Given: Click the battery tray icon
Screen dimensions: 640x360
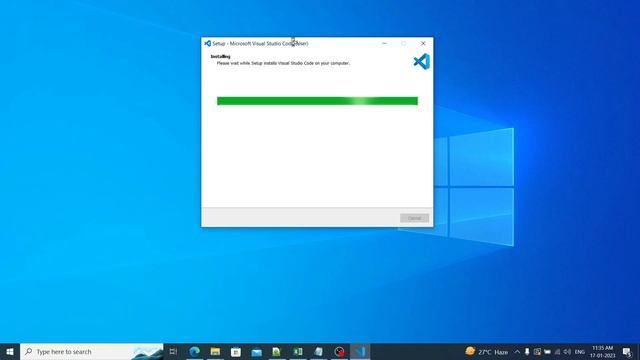Looking at the screenshot, I should pos(547,351).
